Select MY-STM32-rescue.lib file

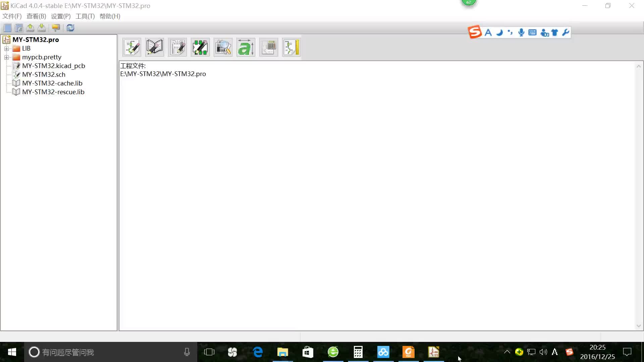(53, 92)
